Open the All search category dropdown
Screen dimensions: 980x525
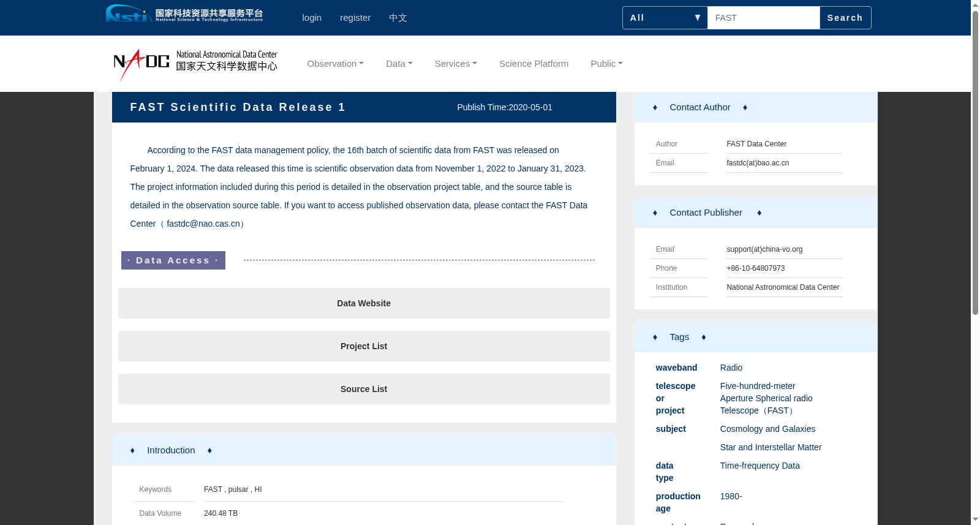pyautogui.click(x=665, y=18)
